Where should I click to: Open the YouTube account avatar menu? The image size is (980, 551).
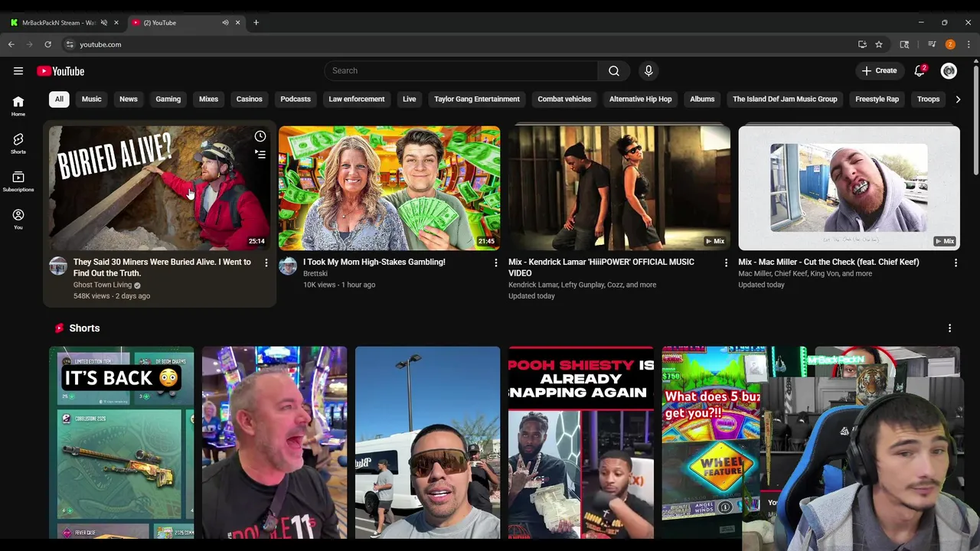tap(949, 71)
